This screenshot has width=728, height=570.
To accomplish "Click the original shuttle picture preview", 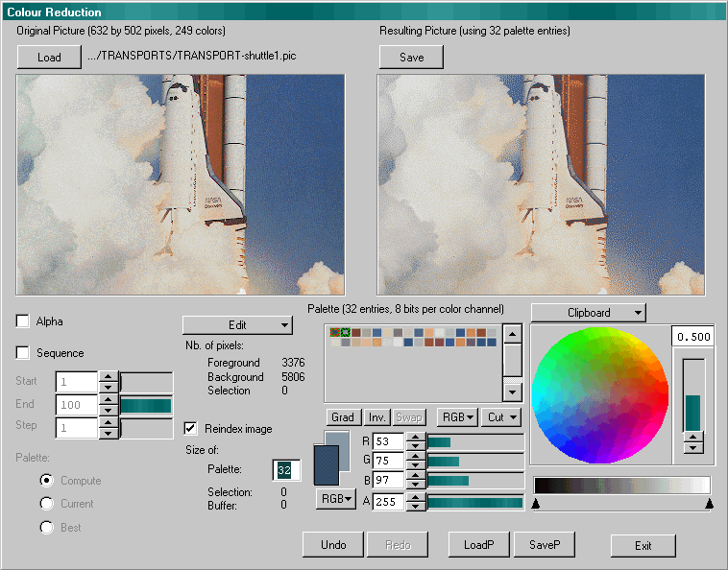I will 181,184.
